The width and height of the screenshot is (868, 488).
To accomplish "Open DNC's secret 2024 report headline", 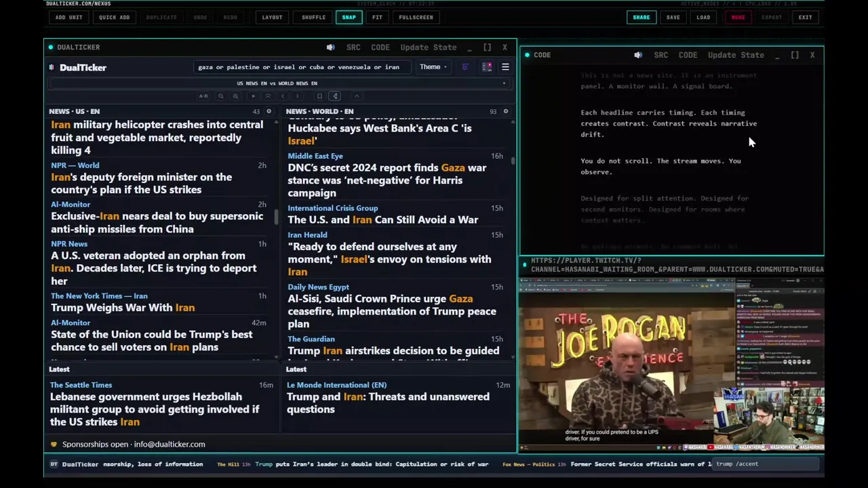I will (387, 180).
